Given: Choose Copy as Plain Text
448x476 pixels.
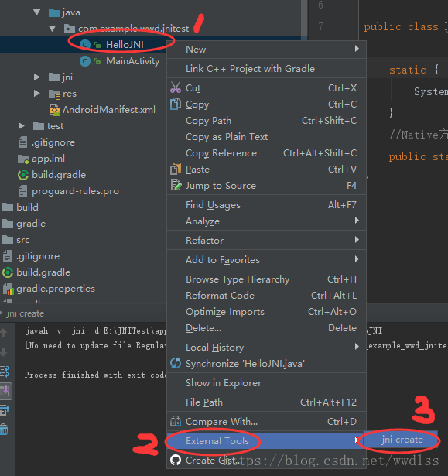Looking at the screenshot, I should coord(266,137).
